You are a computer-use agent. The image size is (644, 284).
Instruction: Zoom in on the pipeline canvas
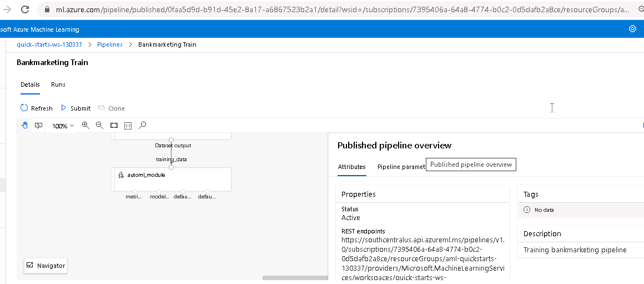tap(85, 126)
